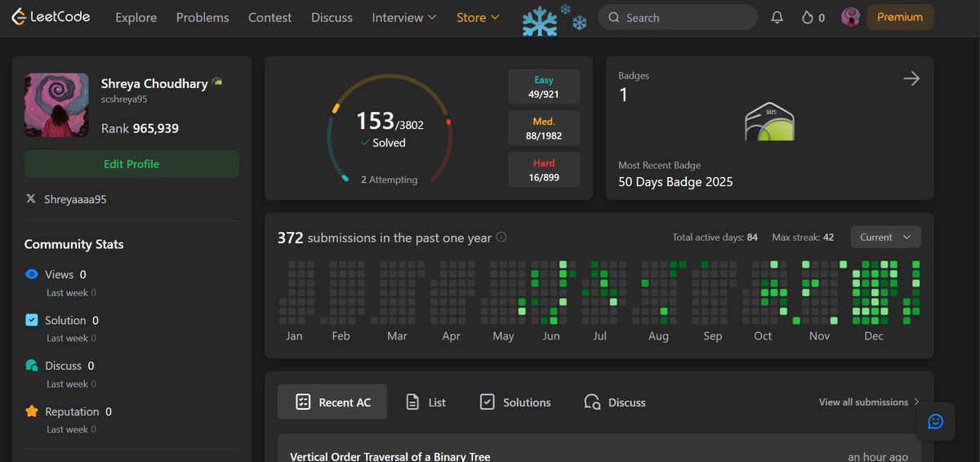Click the 372 submissions text
This screenshot has width=980, height=462.
click(385, 238)
